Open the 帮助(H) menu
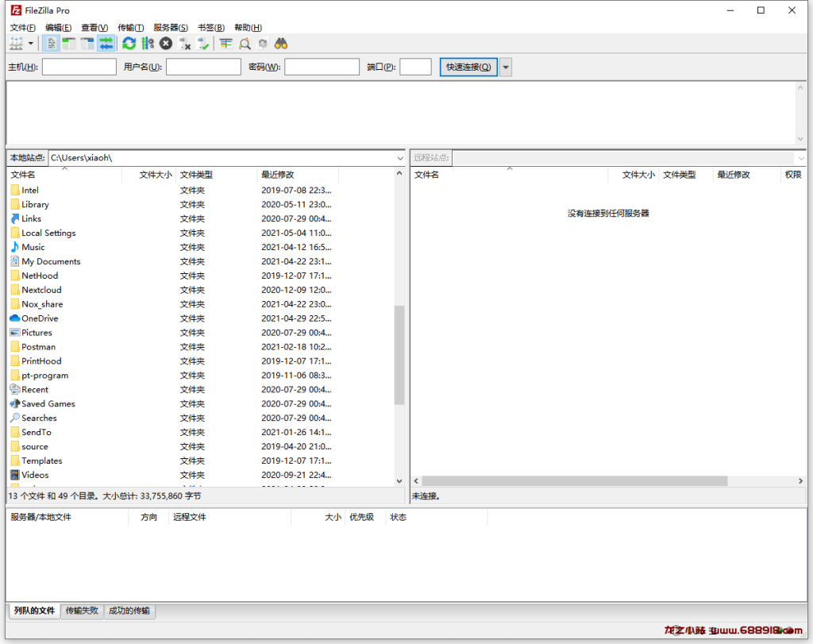Image resolution: width=813 pixels, height=644 pixels. click(248, 28)
